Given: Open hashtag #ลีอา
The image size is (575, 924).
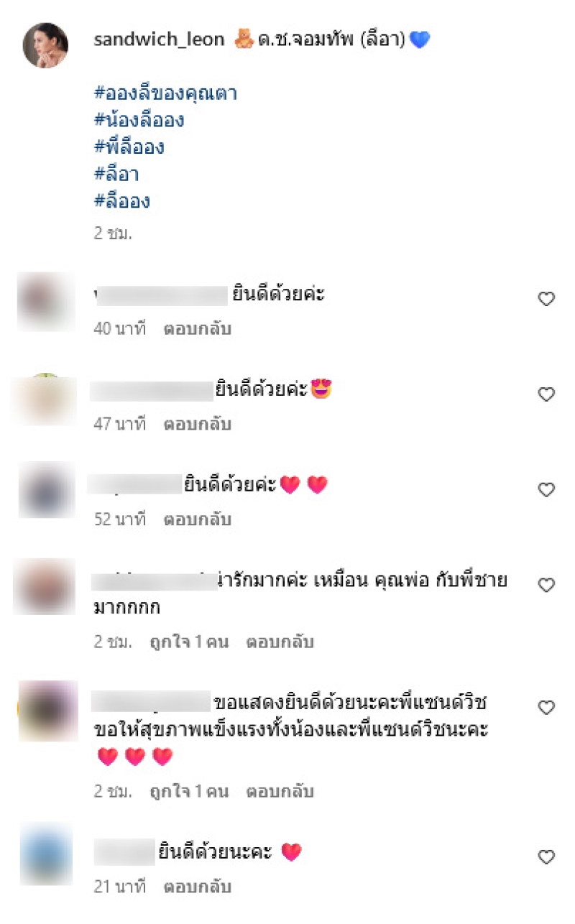Looking at the screenshot, I should point(116,174).
